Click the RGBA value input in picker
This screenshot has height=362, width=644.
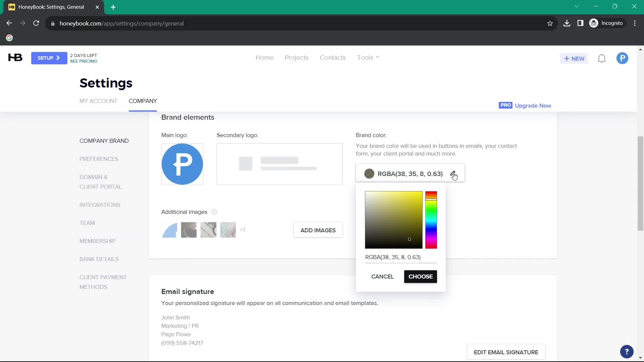tap(401, 257)
